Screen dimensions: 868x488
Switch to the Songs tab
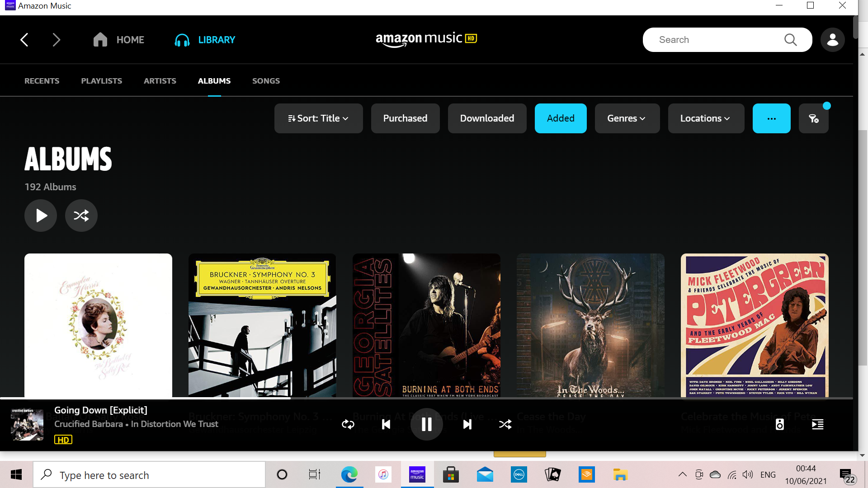(x=266, y=81)
